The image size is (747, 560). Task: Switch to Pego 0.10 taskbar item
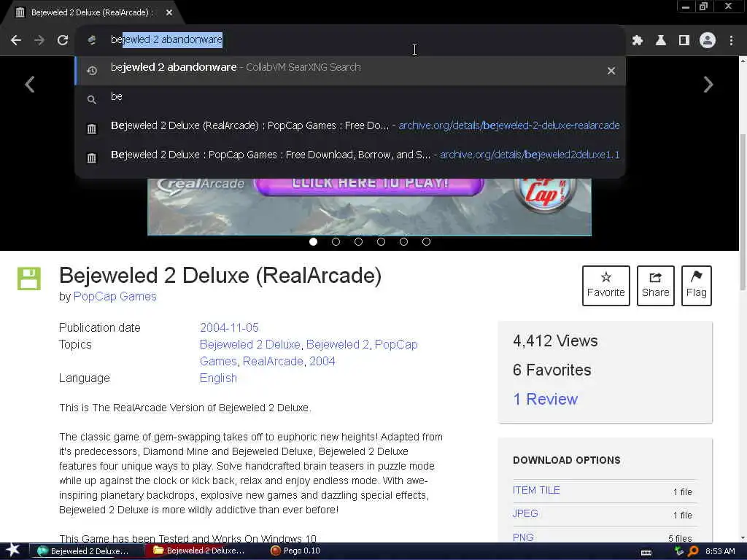tap(296, 551)
